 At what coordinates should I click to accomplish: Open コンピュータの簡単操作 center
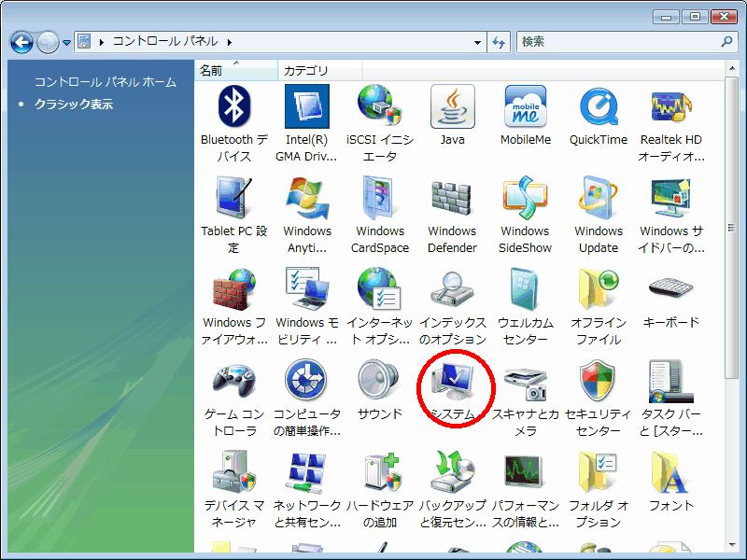coord(307,399)
